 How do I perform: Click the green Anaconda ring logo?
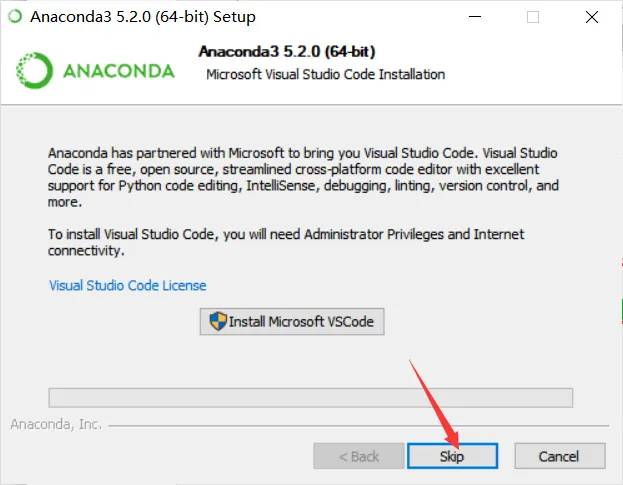point(34,70)
